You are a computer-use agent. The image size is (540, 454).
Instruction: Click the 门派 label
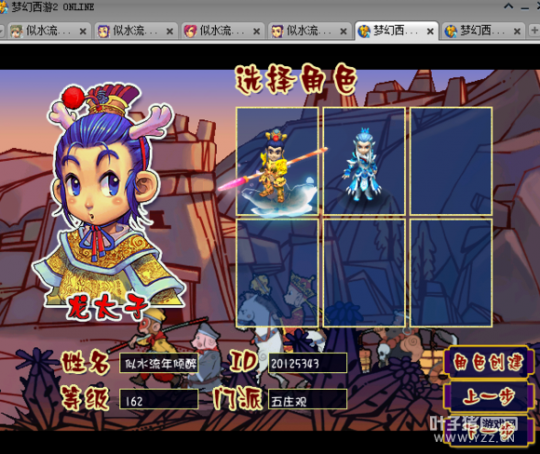coord(238,398)
